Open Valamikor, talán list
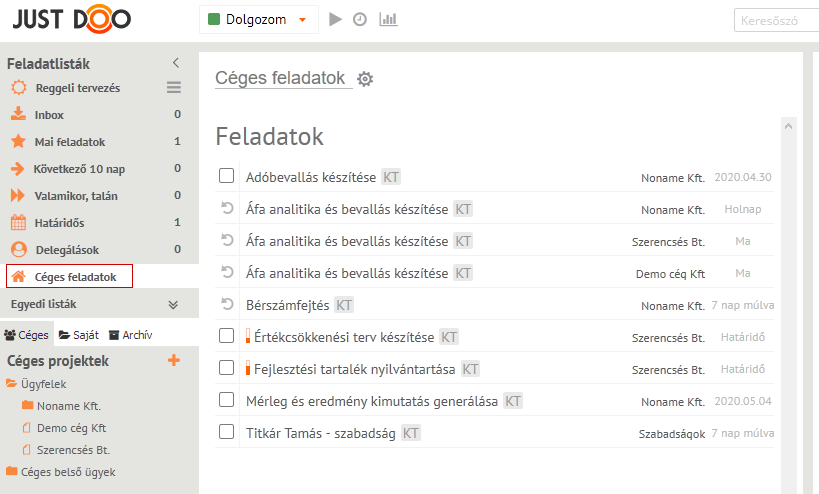Image resolution: width=819 pixels, height=494 pixels. 76,196
